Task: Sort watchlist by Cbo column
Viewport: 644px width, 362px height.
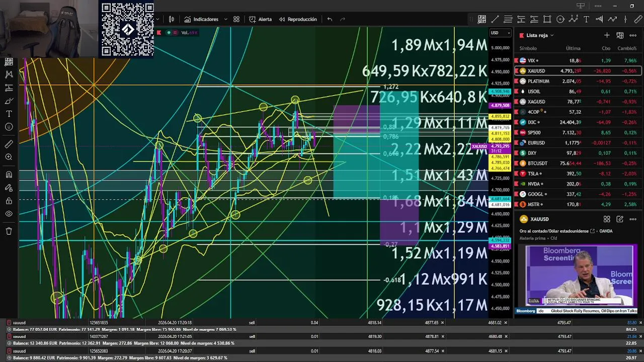Action: tap(606, 48)
